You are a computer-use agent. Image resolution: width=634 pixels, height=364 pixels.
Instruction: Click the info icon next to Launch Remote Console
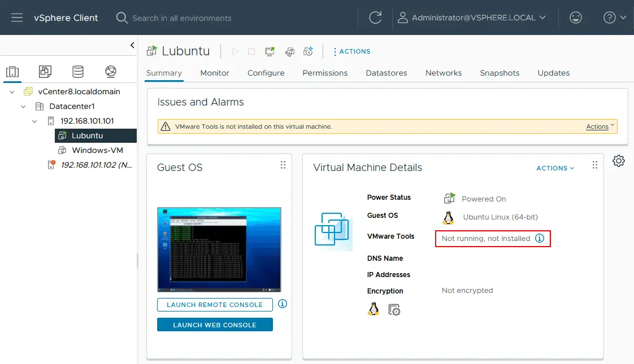282,304
